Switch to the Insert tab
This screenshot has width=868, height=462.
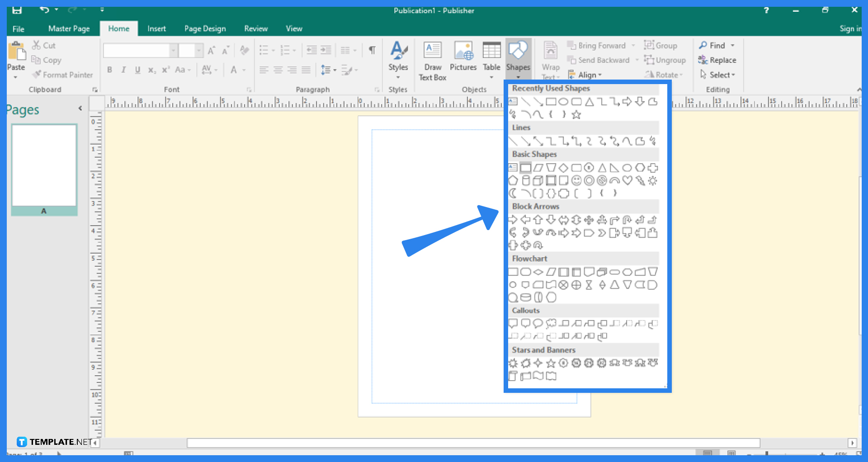click(157, 28)
